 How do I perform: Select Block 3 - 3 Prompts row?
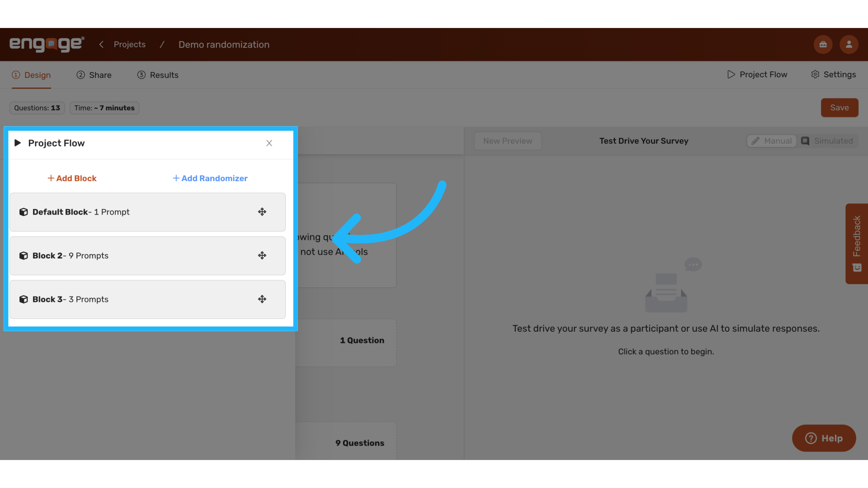pyautogui.click(x=147, y=299)
